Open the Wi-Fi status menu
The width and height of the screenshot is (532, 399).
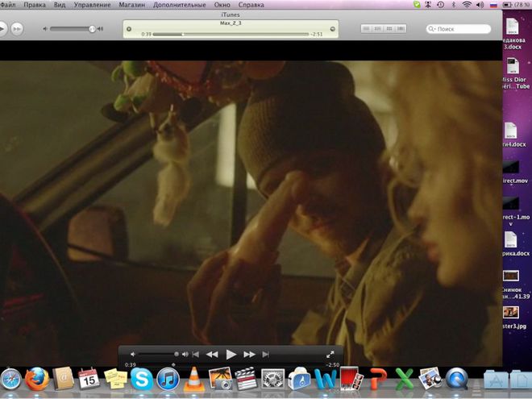(x=466, y=5)
